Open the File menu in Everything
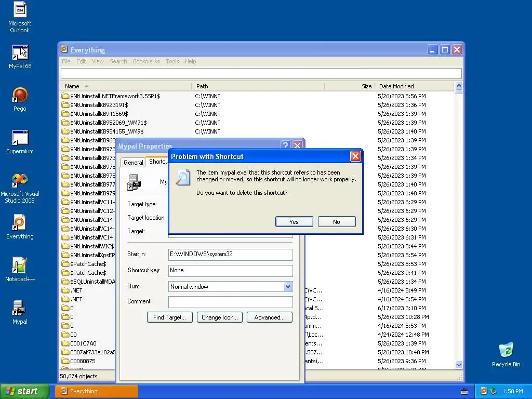The height and width of the screenshot is (399, 532). (x=66, y=61)
